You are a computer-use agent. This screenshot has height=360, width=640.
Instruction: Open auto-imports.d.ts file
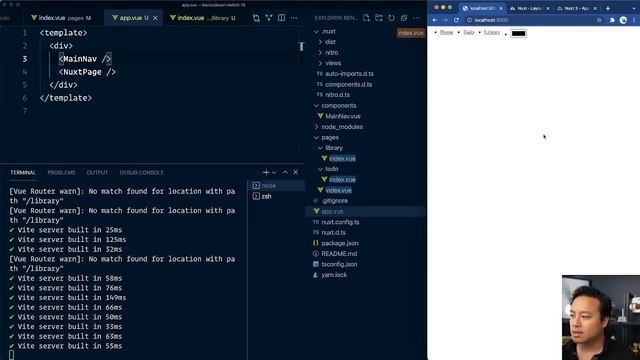[349, 74]
